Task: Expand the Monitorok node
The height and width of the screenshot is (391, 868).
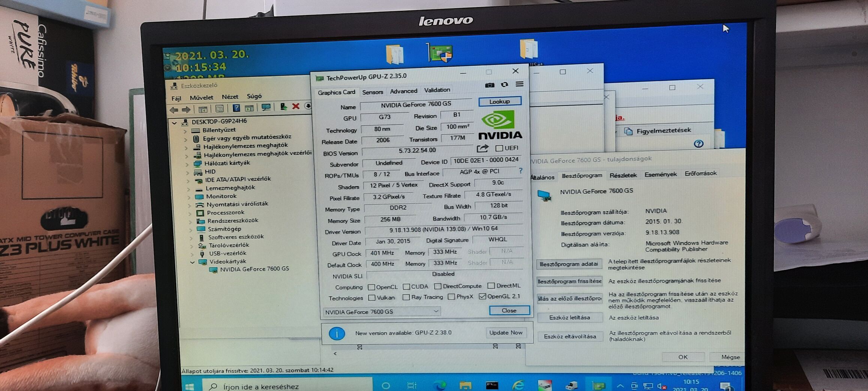Action: 189,197
